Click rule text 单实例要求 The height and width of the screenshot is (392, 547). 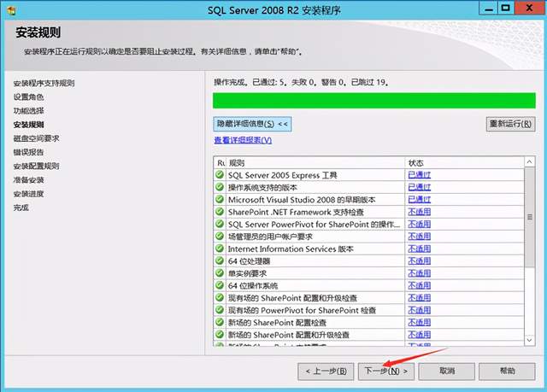247,273
